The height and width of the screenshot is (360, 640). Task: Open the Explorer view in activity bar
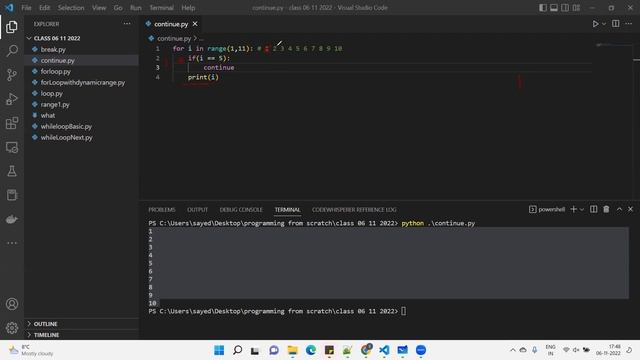pyautogui.click(x=12, y=27)
